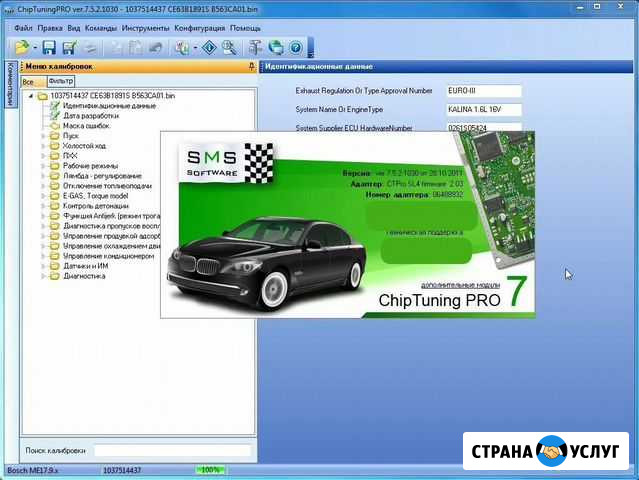
Task: Switch to the Все tab
Action: [x=33, y=82]
